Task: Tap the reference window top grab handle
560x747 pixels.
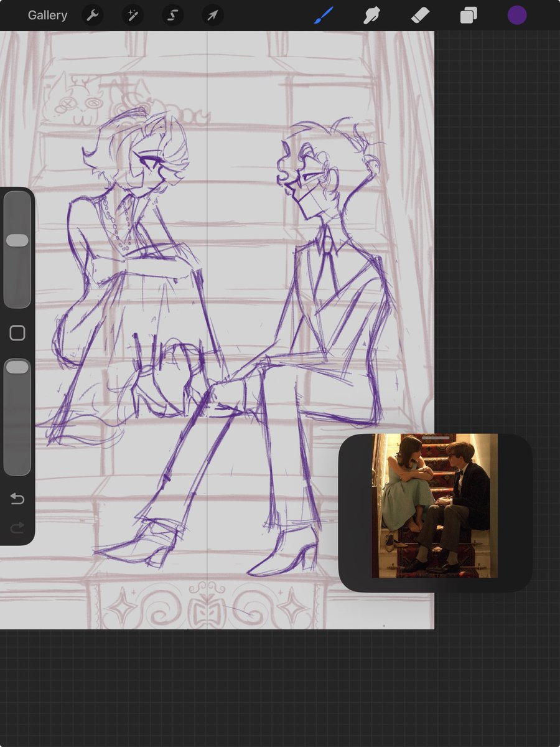Action: [435, 438]
